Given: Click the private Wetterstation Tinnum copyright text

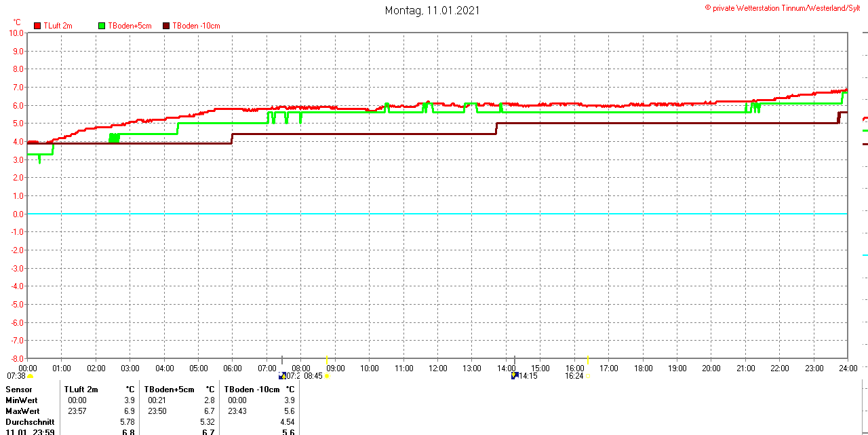Looking at the screenshot, I should click(x=785, y=7).
